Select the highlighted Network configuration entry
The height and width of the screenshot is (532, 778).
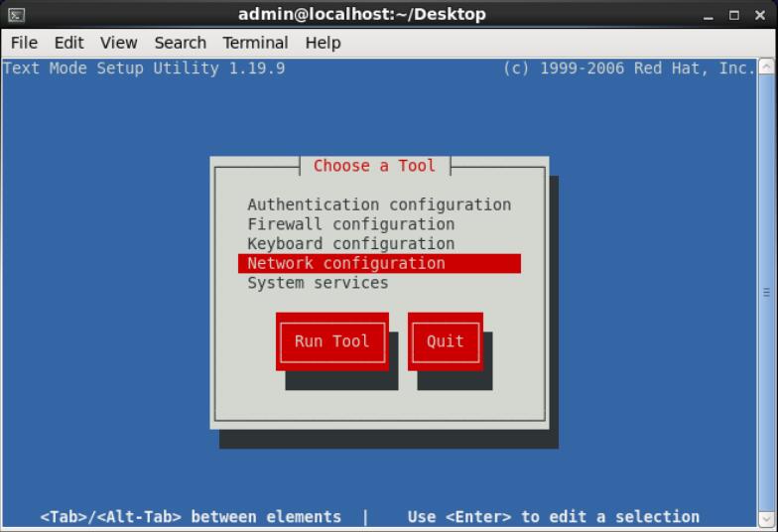[379, 264]
